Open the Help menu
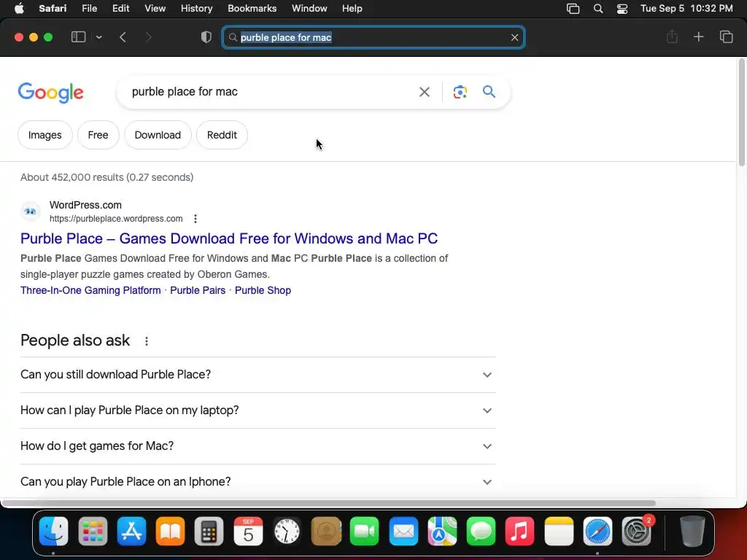The height and width of the screenshot is (560, 747). (x=352, y=9)
